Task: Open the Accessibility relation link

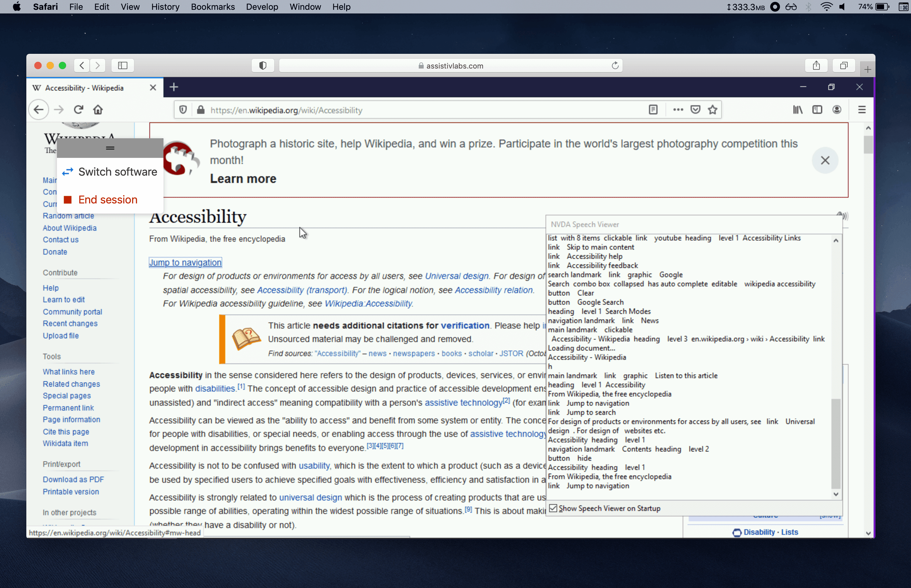Action: coord(493,290)
